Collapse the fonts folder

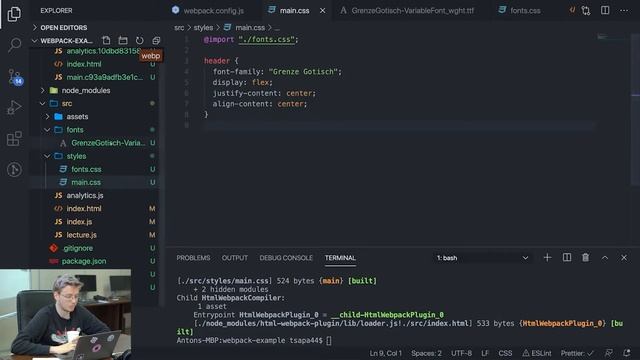pos(75,129)
